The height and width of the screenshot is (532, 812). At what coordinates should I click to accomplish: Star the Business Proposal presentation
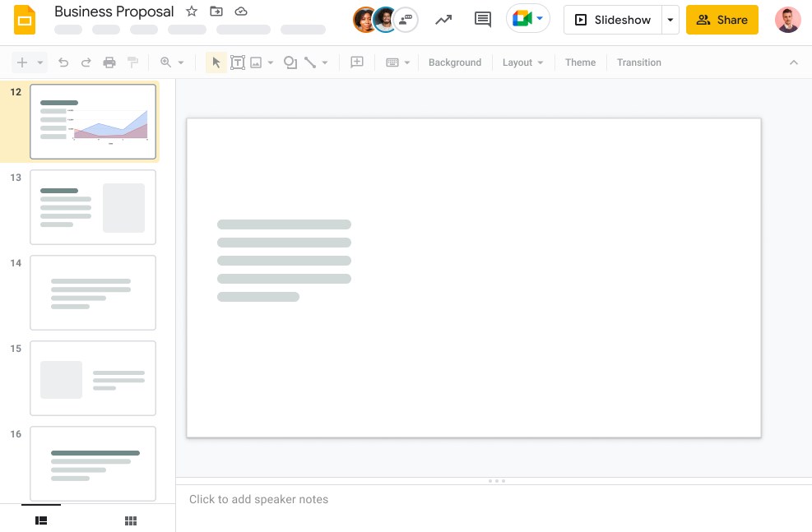point(192,11)
